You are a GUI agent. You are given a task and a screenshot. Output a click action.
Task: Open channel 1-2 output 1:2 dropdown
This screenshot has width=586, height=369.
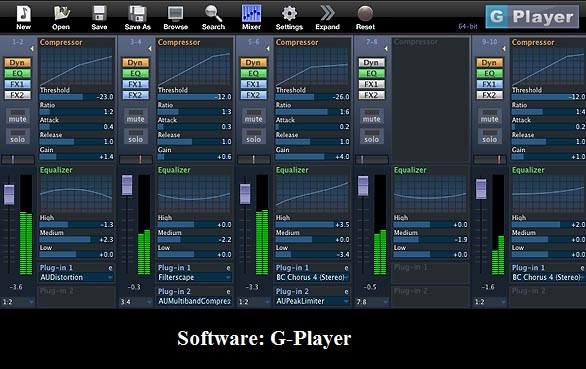coord(18,302)
